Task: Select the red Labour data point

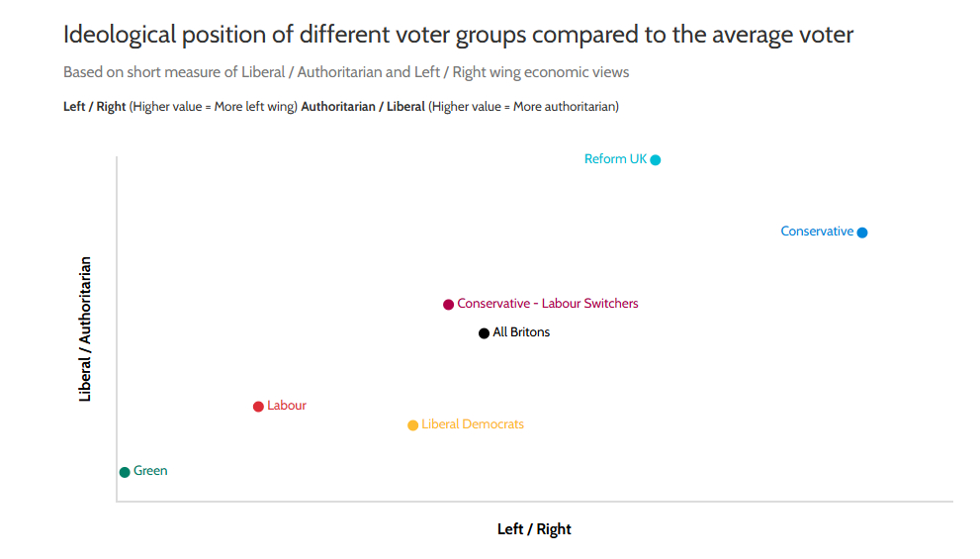Action: 258,407
